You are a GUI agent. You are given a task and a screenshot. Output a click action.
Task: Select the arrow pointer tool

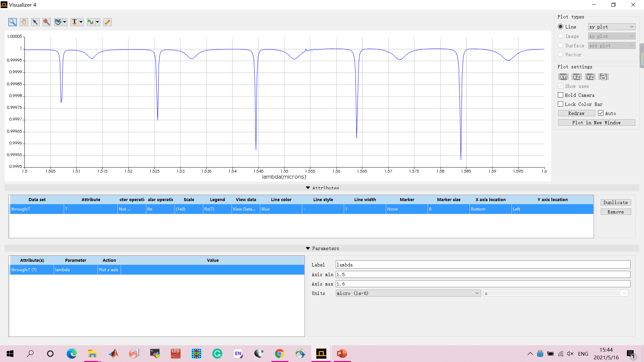pos(35,22)
